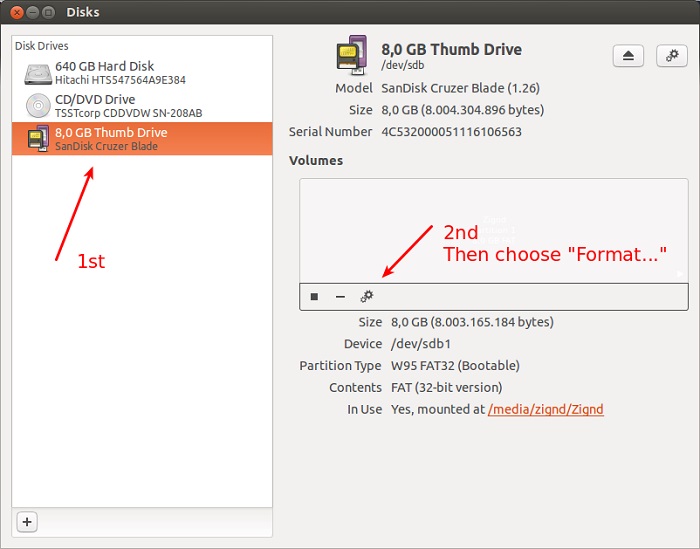Viewport: 700px width, 549px height.
Task: Click the /dev/sdb subtitle under drive title
Action: point(403,65)
